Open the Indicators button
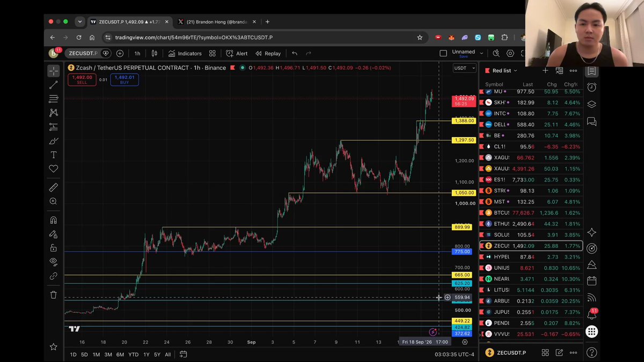 point(185,53)
